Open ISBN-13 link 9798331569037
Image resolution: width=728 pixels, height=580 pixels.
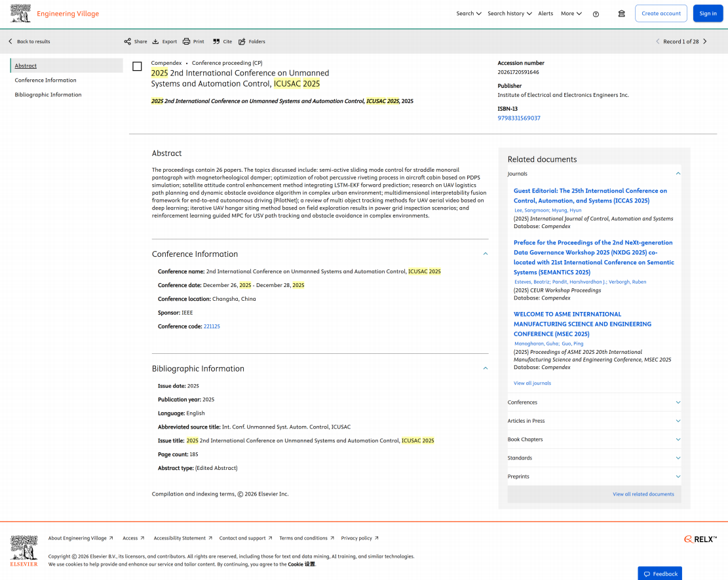pos(518,119)
